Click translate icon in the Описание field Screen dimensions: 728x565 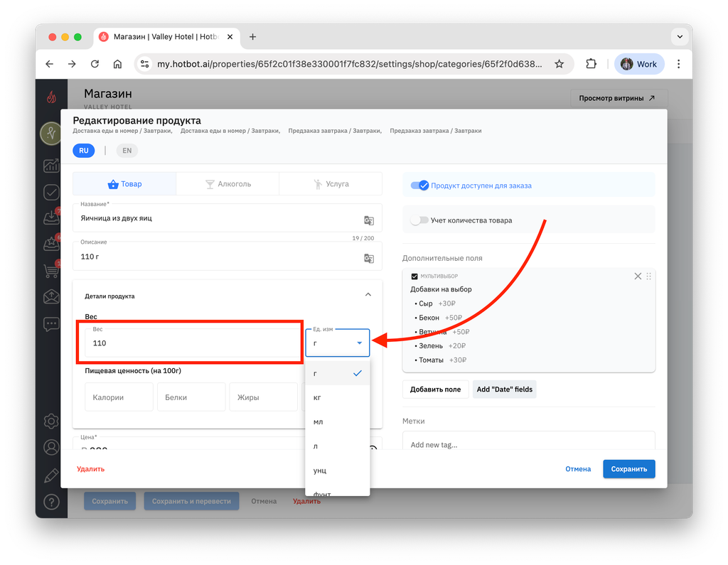click(x=369, y=258)
